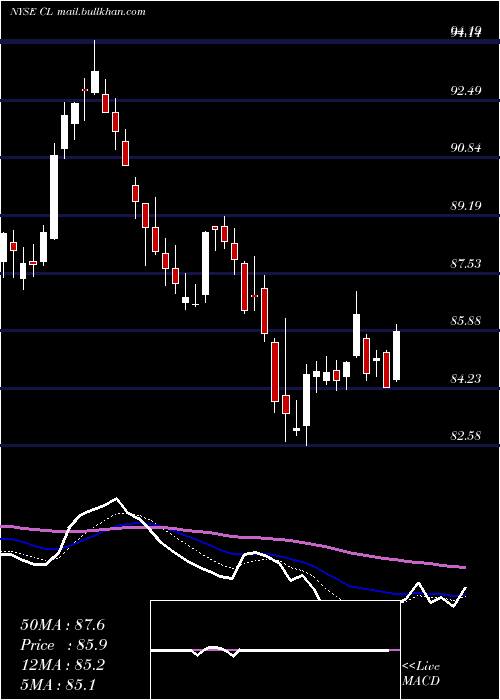Click the tallest white candlestick near 90.84
This screenshot has width=500, height=700.
coord(54,197)
